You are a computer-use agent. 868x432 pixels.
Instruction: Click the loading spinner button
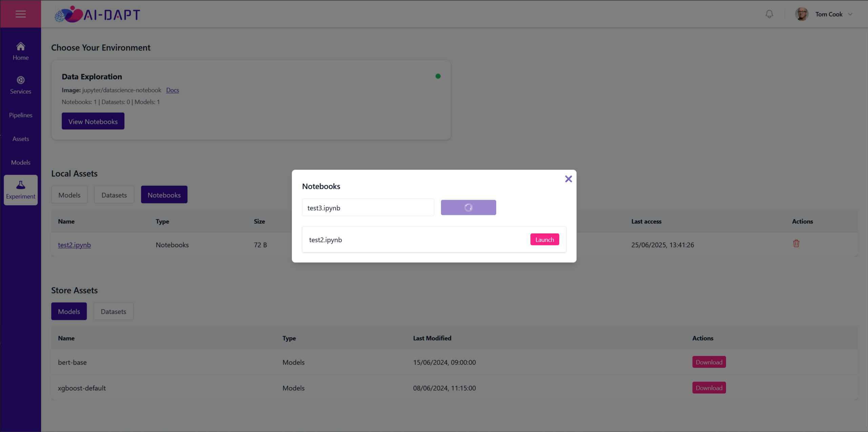point(468,208)
